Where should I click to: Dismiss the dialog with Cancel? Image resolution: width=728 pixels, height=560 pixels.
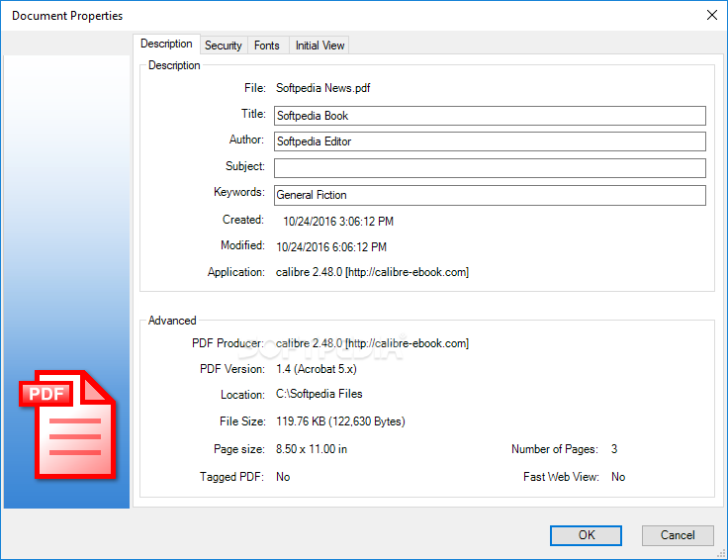click(x=678, y=535)
